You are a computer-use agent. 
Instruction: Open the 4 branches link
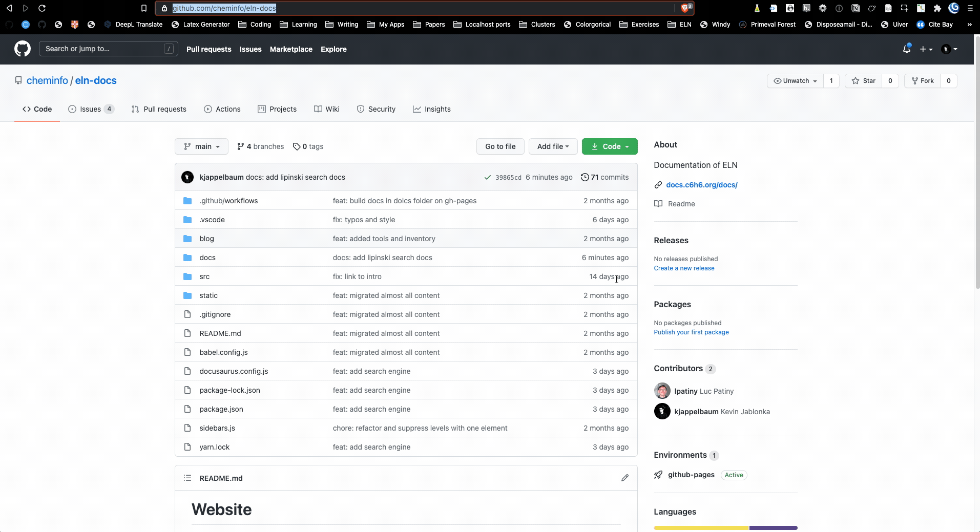tap(260, 146)
